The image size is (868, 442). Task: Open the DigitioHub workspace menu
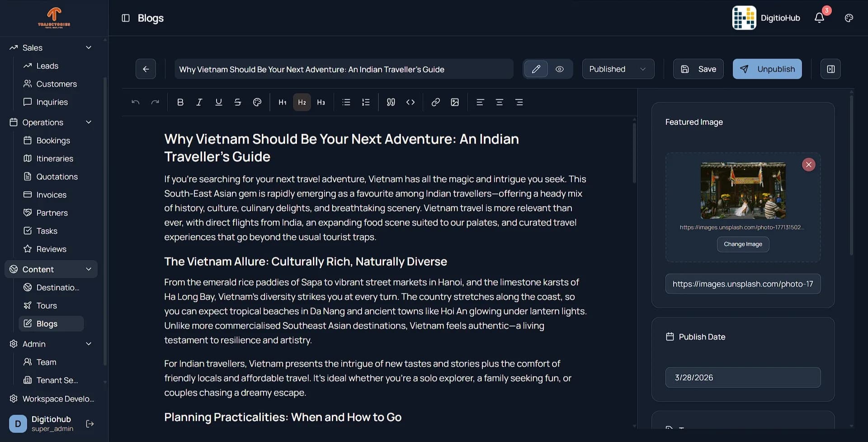point(766,18)
